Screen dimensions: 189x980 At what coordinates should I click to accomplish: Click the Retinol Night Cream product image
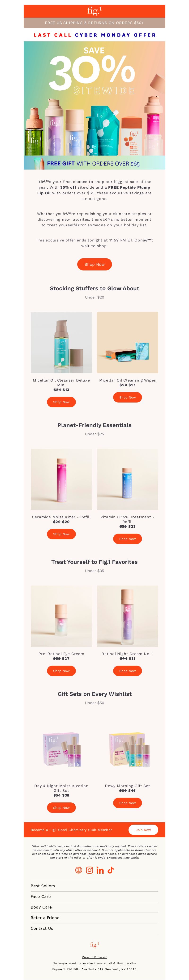(128, 616)
